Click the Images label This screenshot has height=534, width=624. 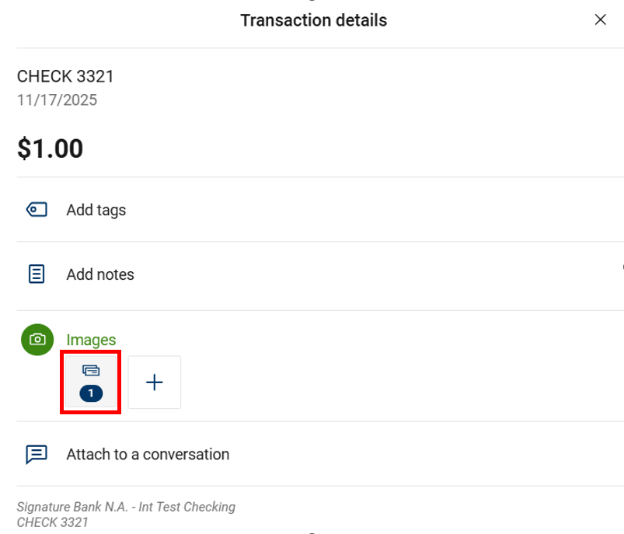pyautogui.click(x=91, y=340)
